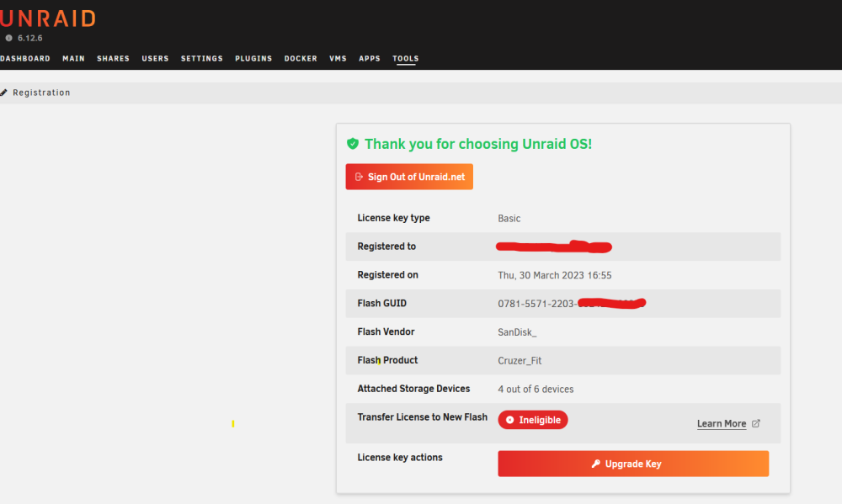Click the Transfer License to New Flash label
The image size is (842, 504).
click(423, 417)
